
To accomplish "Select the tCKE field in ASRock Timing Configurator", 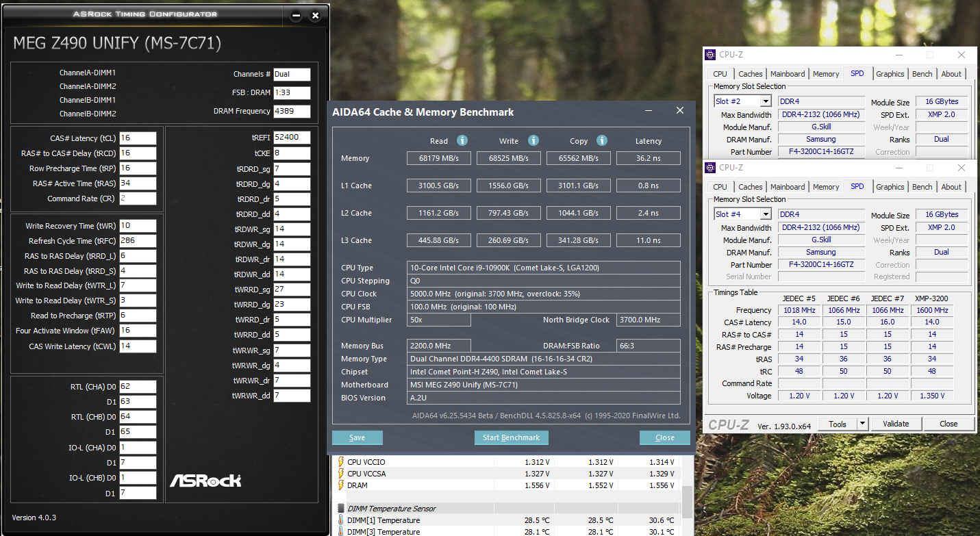I will [292, 153].
